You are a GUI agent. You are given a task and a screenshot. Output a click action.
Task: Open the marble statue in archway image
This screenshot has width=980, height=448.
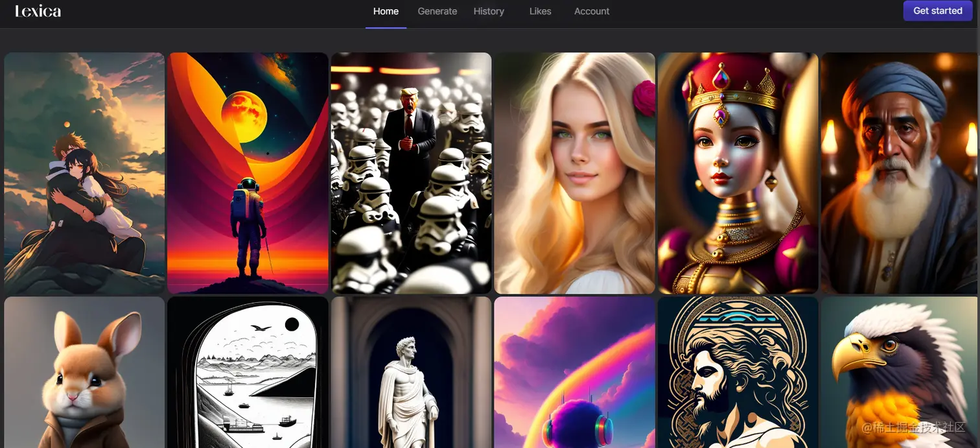pyautogui.click(x=411, y=372)
